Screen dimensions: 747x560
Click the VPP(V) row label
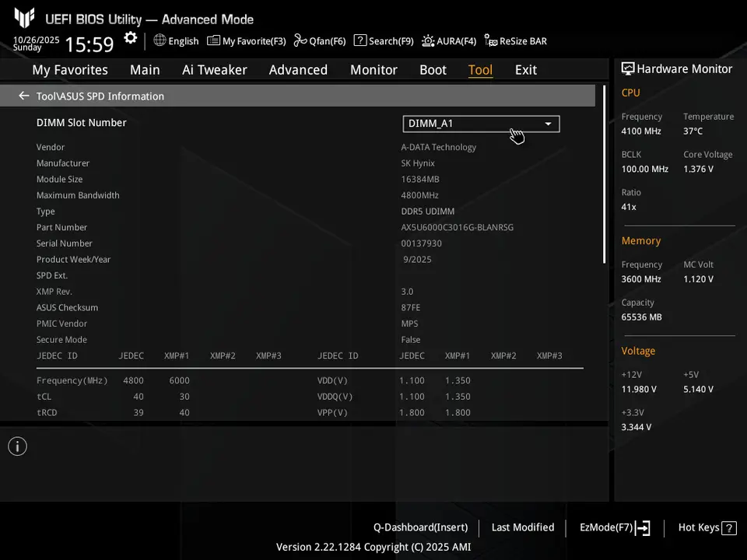pyautogui.click(x=332, y=413)
